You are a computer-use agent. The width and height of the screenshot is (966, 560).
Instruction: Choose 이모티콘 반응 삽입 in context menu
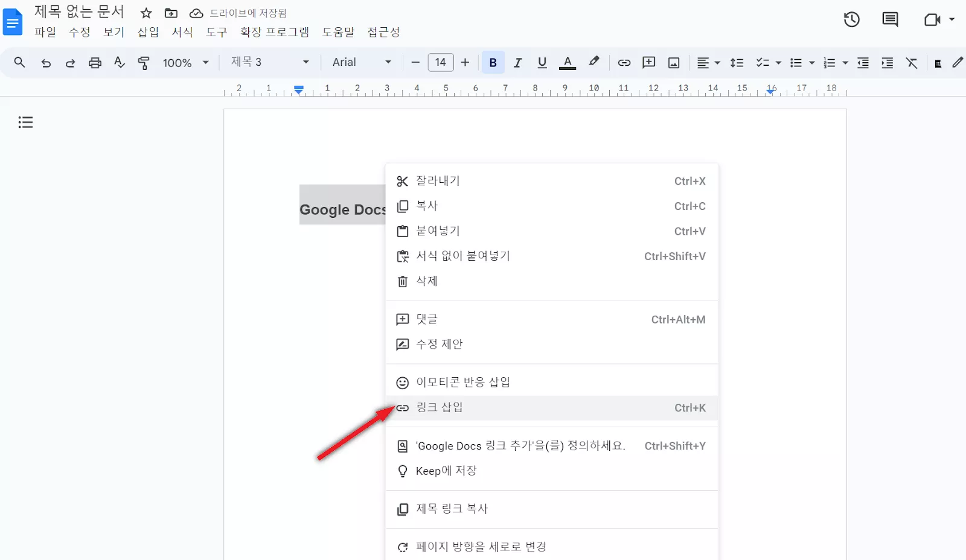552,383
